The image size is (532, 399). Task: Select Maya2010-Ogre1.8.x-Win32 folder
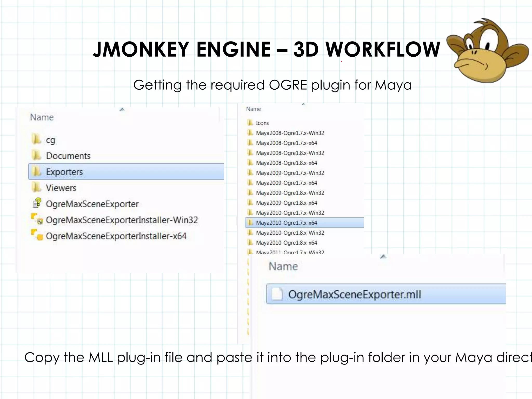290,233
